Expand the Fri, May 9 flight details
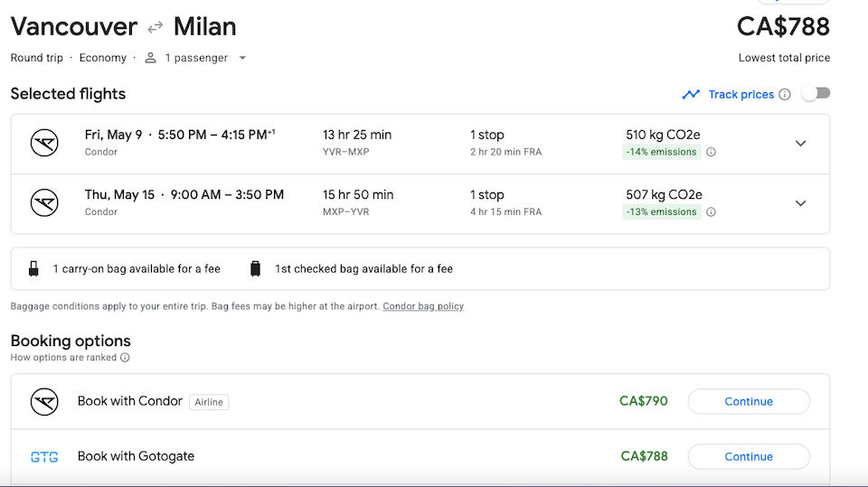This screenshot has width=868, height=487. pyautogui.click(x=800, y=144)
